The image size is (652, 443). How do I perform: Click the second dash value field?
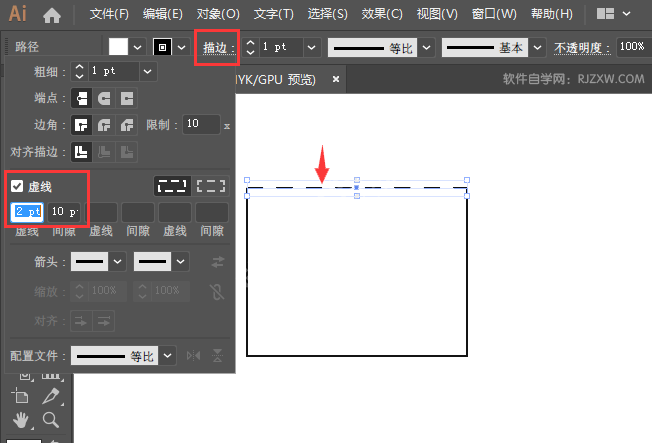pyautogui.click(x=101, y=212)
